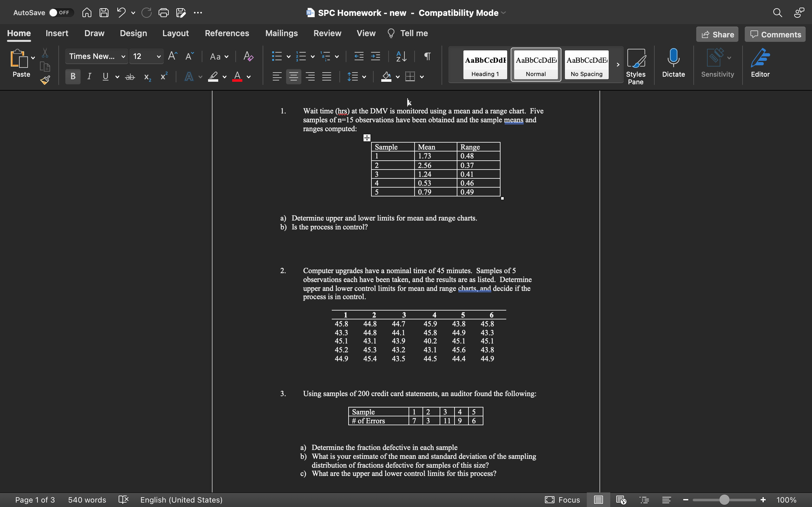Select the Bold formatting icon
812x507 pixels.
click(x=73, y=76)
